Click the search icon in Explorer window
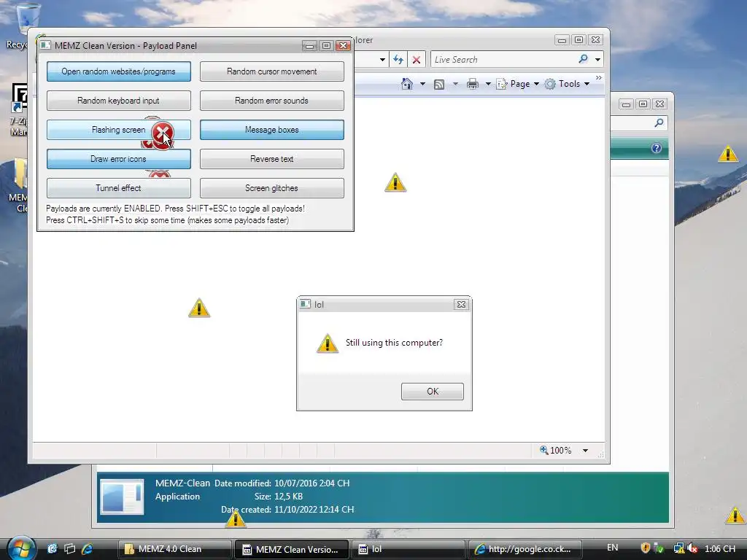Viewport: 747px width, 560px height. (x=659, y=122)
